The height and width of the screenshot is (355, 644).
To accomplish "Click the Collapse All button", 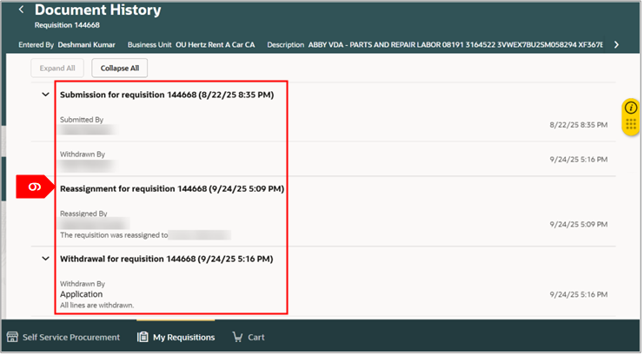I will (x=120, y=68).
